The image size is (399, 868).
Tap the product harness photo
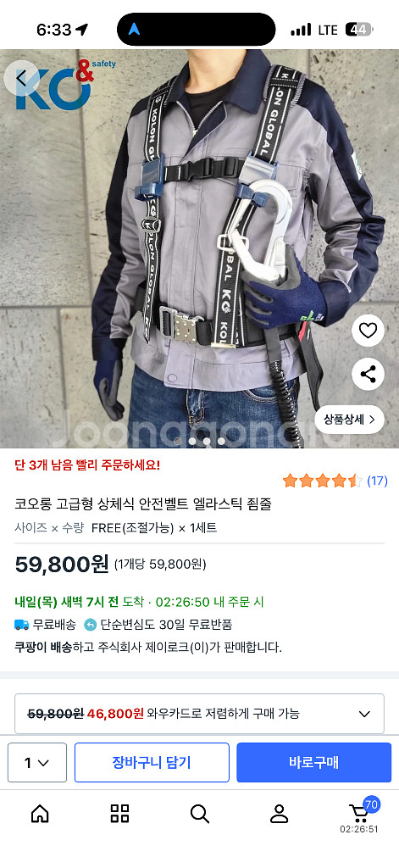[x=199, y=248]
